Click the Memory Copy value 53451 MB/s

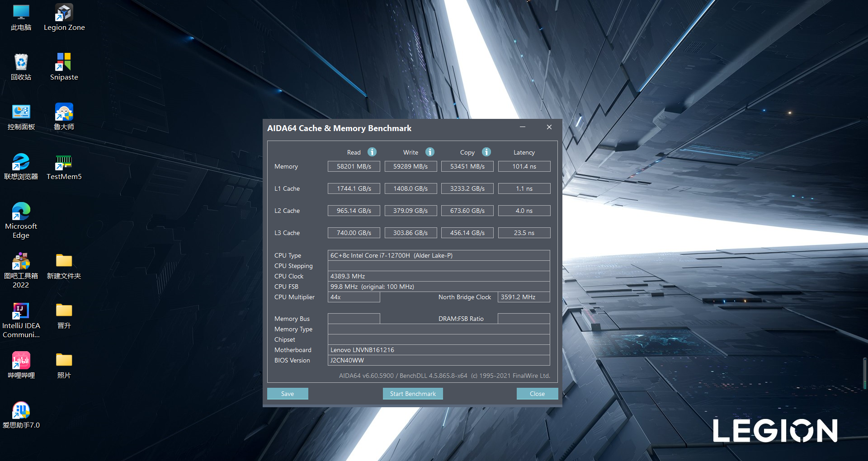(467, 166)
